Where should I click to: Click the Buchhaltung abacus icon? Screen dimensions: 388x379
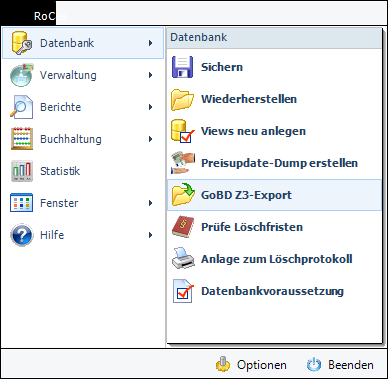click(x=22, y=139)
